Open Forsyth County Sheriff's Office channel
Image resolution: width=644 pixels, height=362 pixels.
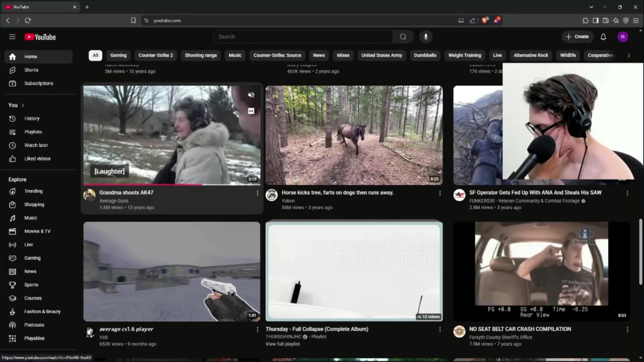pyautogui.click(x=501, y=337)
